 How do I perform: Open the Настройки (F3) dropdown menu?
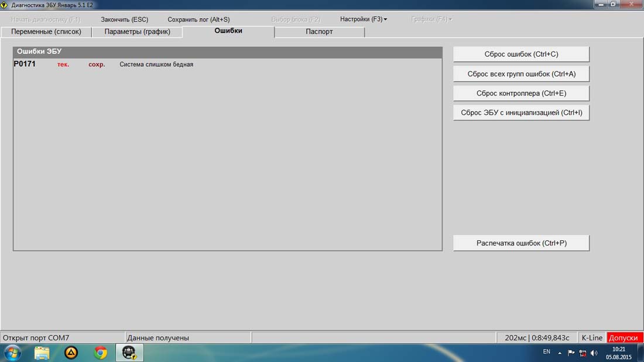click(363, 19)
